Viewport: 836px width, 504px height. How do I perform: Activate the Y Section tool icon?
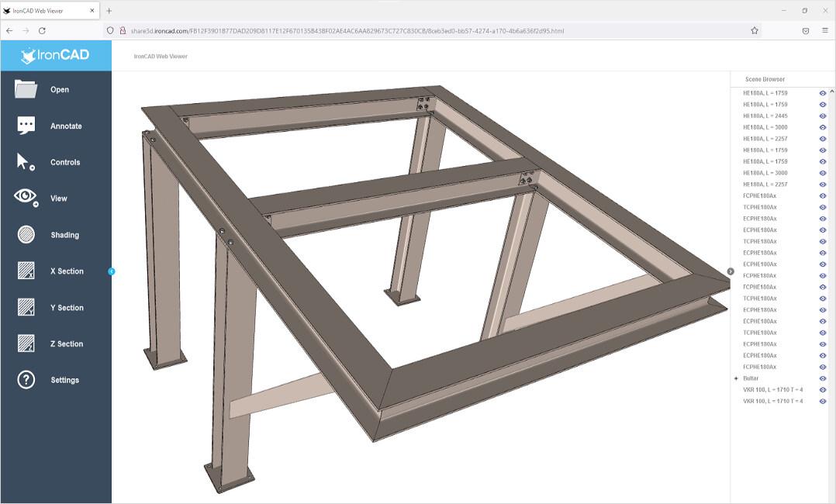(26, 308)
